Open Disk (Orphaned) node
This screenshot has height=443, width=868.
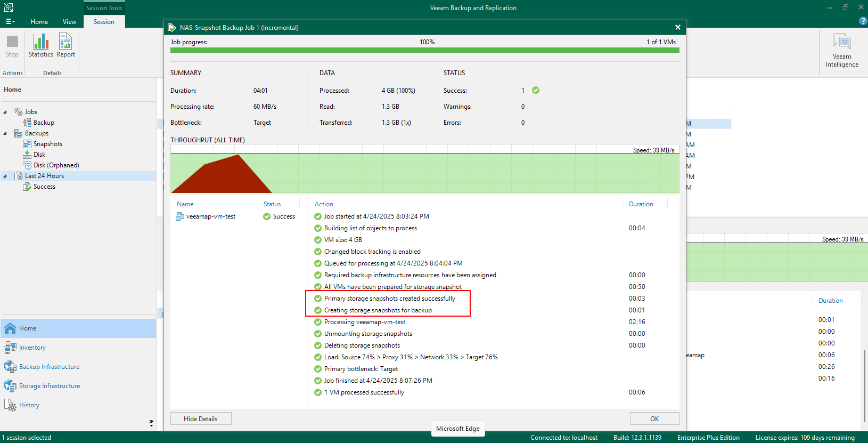click(56, 165)
